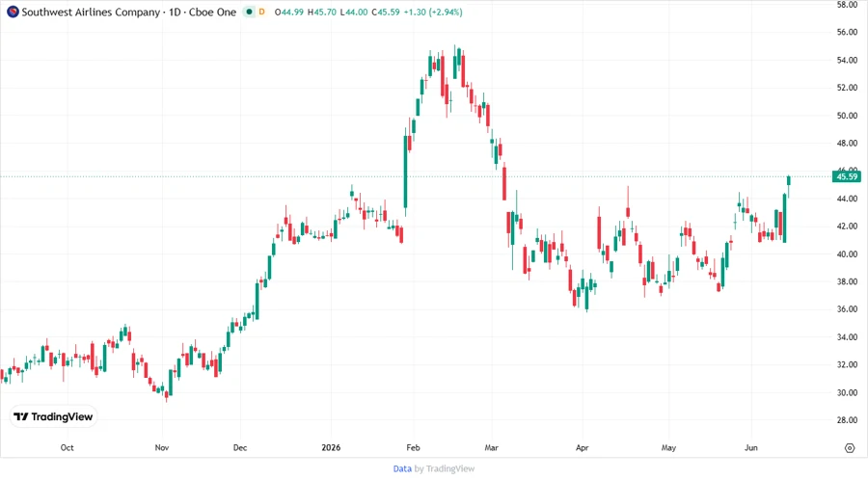Click the +1.30 (+2.94%) change value
868x480 pixels.
(x=433, y=12)
